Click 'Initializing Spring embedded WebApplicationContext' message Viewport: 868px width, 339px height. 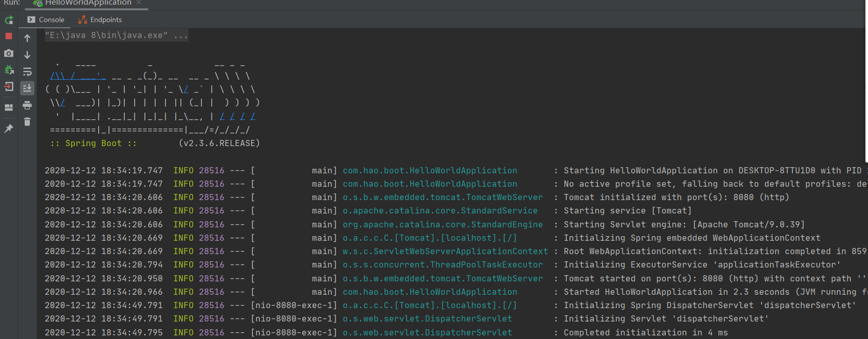click(x=692, y=238)
